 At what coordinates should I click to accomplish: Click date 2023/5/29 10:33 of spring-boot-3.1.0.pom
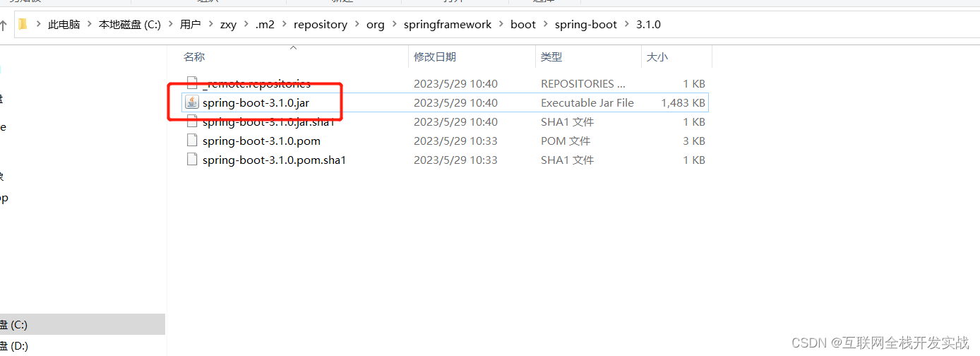(x=455, y=141)
